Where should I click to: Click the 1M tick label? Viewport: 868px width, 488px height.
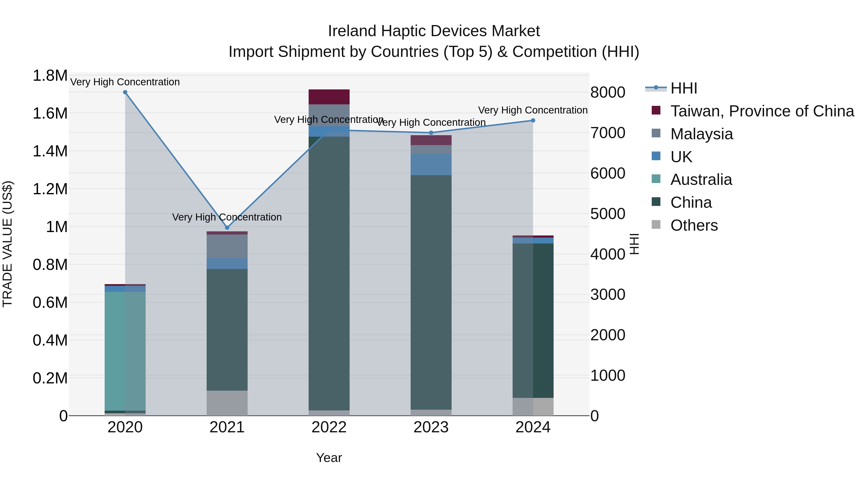click(x=57, y=227)
